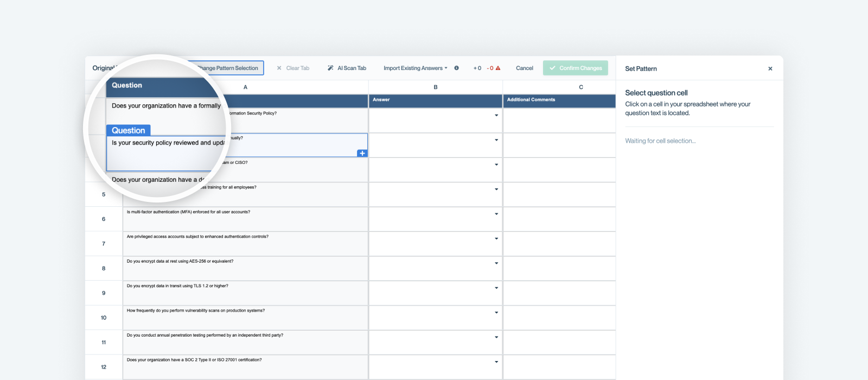
Task: Select row header 9
Action: [x=104, y=293]
